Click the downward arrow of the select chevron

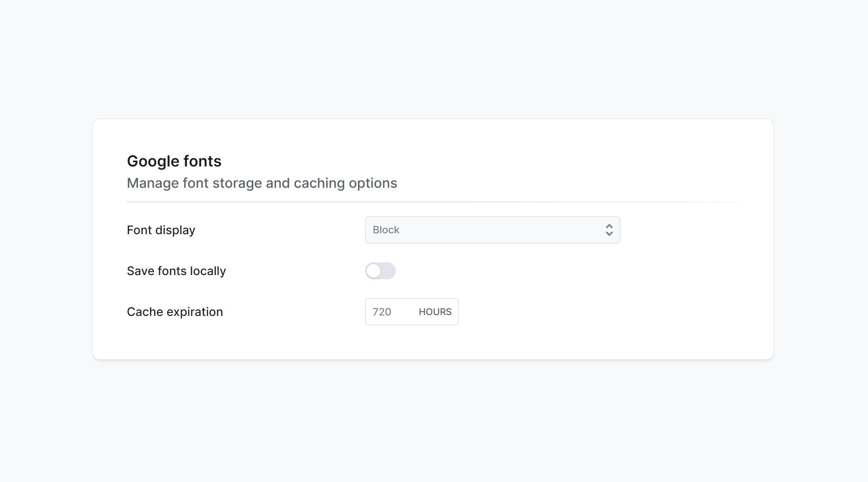coord(609,234)
